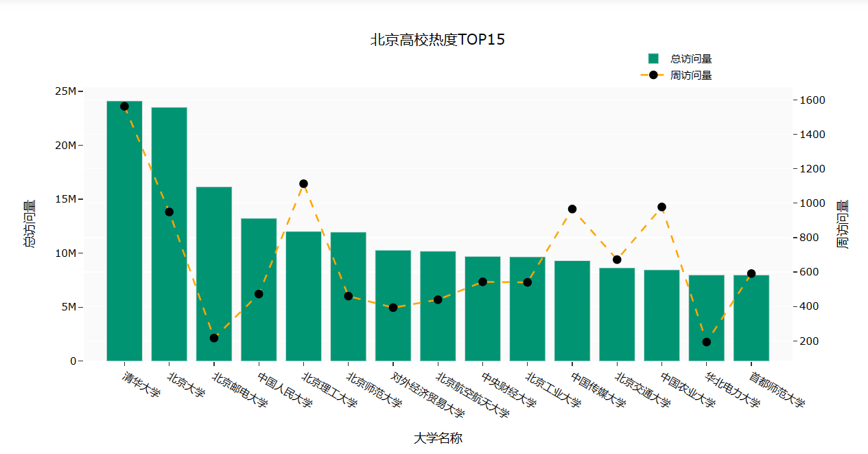Click the weekly-visits point for 北京师范大学
The height and width of the screenshot is (454, 868).
pos(348,296)
